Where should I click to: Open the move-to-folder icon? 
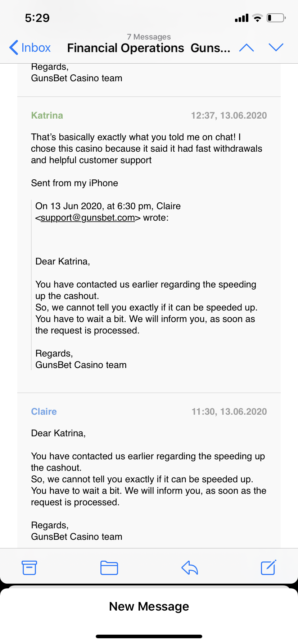[109, 568]
